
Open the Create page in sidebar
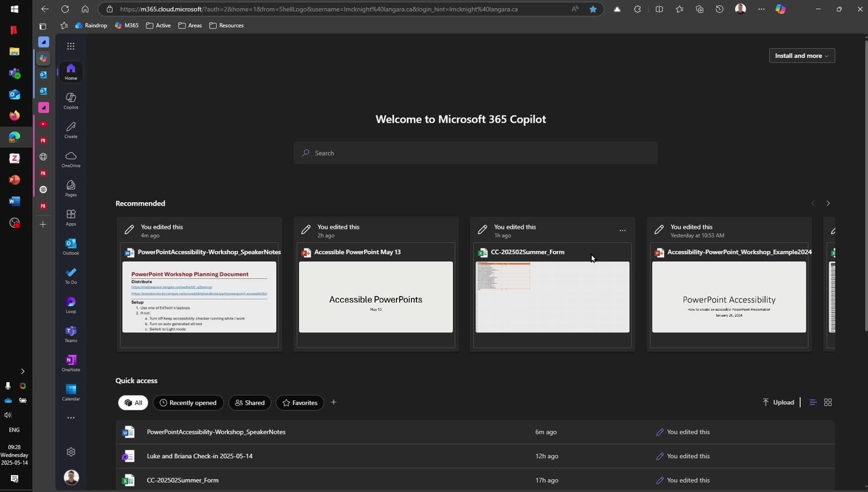click(x=71, y=130)
